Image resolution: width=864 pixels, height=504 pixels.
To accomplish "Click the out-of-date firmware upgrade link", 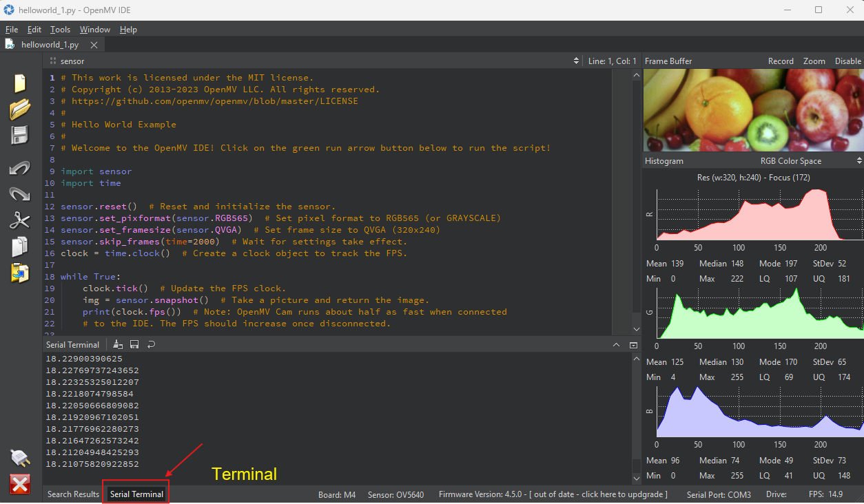I will click(599, 494).
